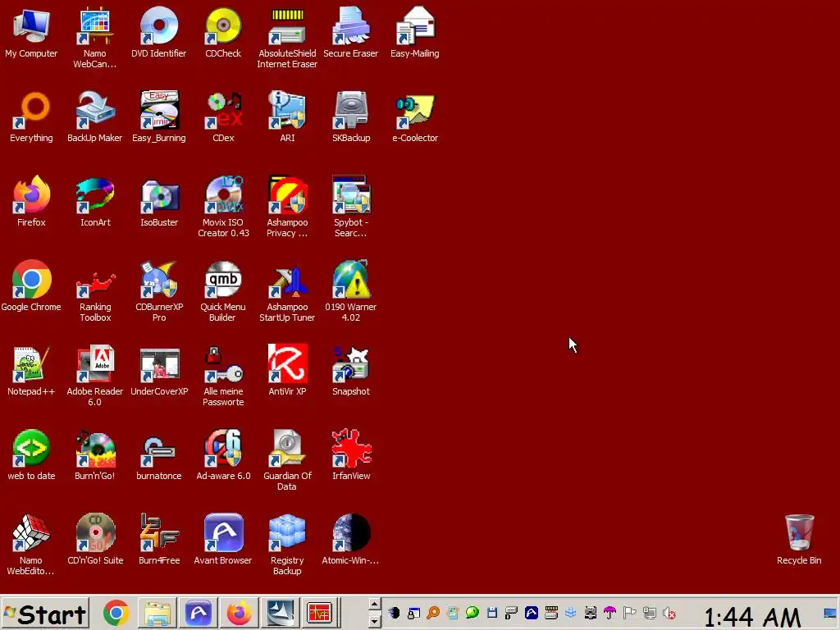The image size is (840, 630).
Task: Click the Adobe Reader 6.0 shortcut
Action: tap(95, 376)
